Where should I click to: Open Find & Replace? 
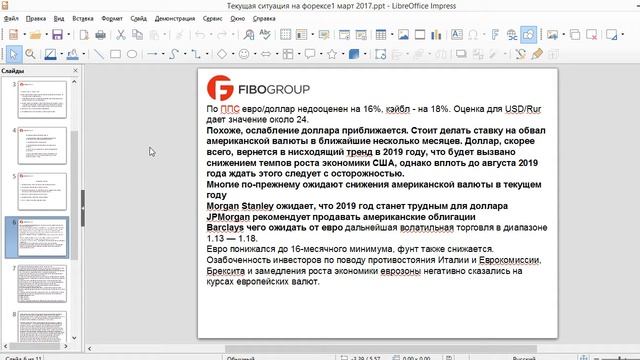[x=249, y=35]
